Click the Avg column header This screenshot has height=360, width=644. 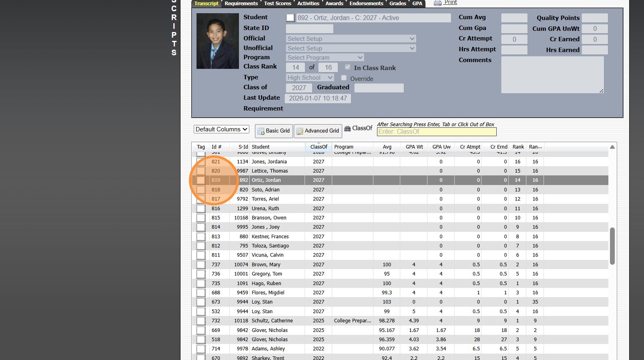point(387,147)
